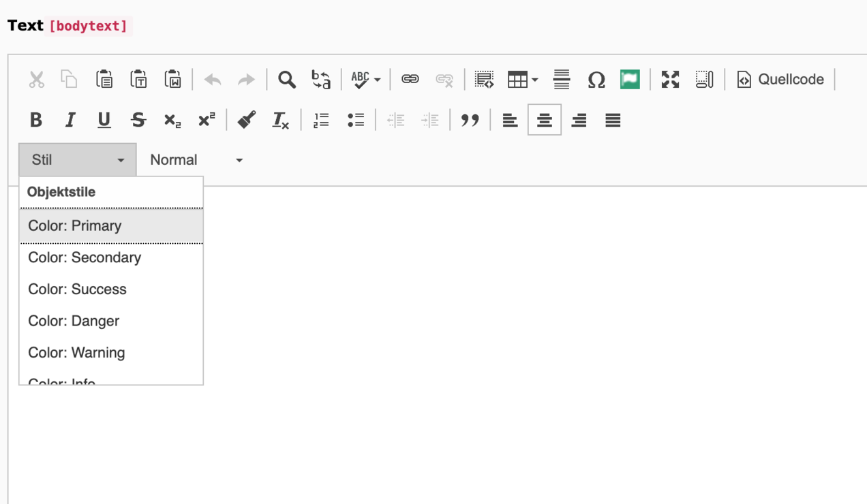The width and height of the screenshot is (867, 504).
Task: Enable the numbered list
Action: (x=320, y=119)
